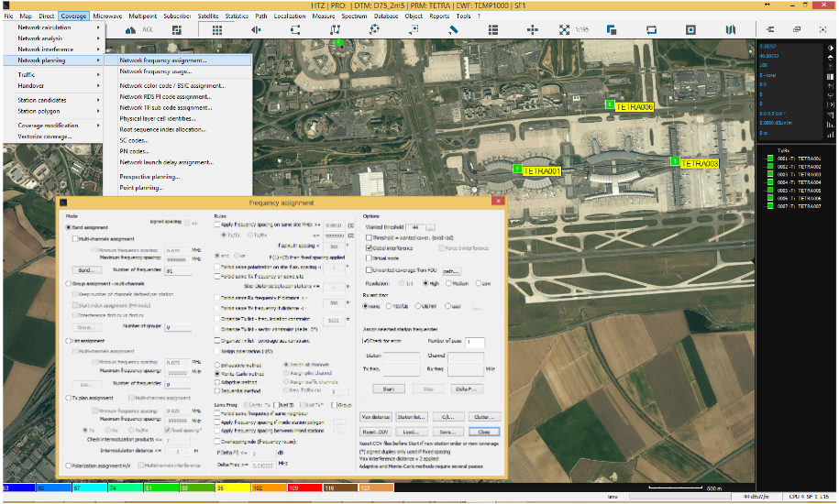Image resolution: width=839 pixels, height=504 pixels.
Task: Click the four-arrow pan icon in toolbar
Action: 533,29
